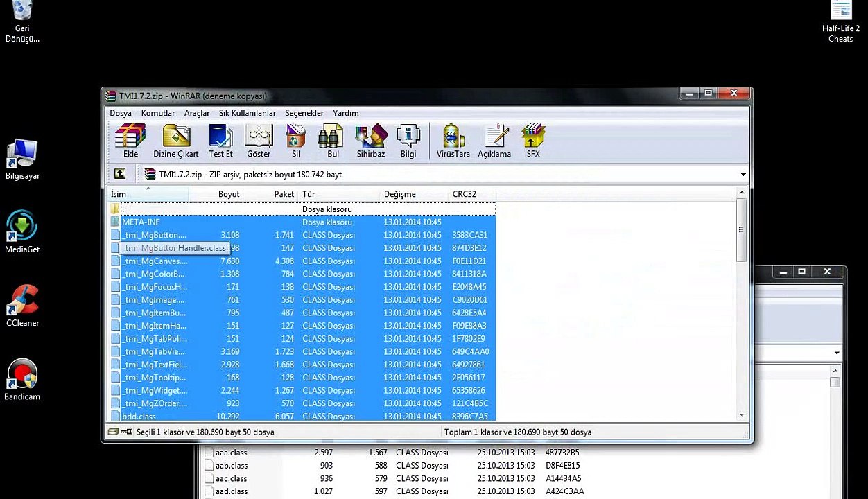Click the file list scroll down arrow

pyautogui.click(x=742, y=414)
